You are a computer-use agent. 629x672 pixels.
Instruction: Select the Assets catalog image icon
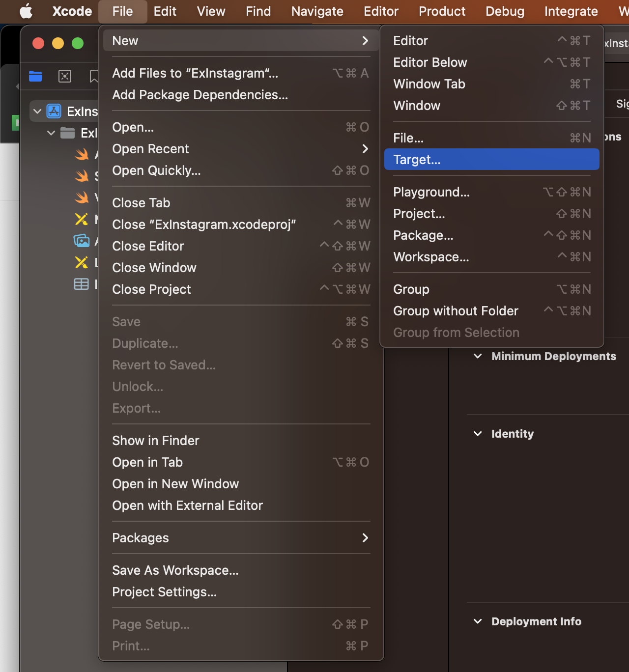click(82, 241)
